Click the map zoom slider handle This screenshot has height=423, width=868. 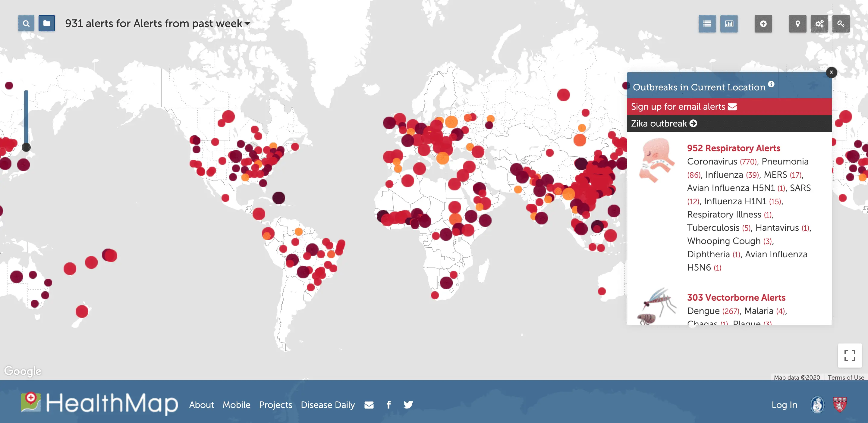coord(26,147)
